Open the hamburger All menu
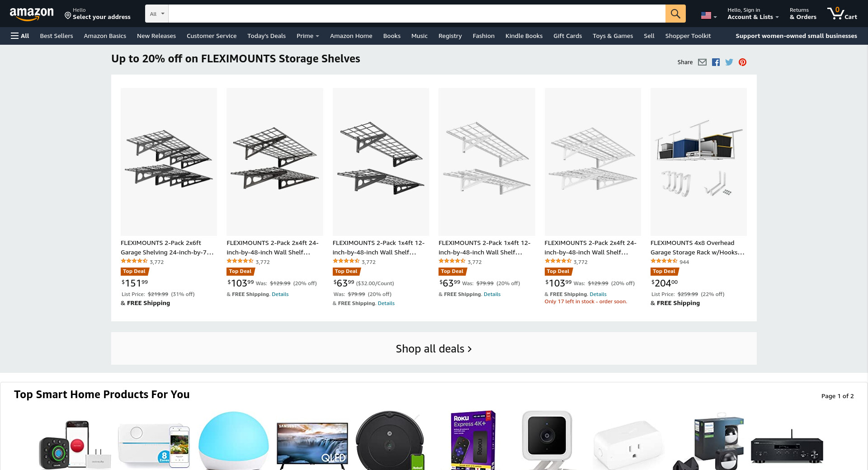 (20, 36)
